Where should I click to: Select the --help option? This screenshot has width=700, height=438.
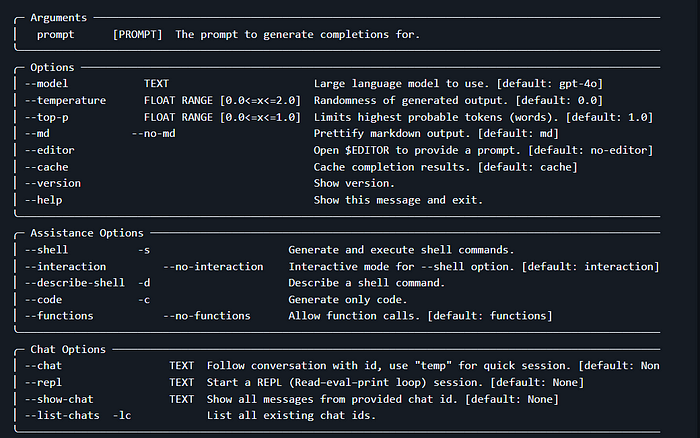coord(43,200)
